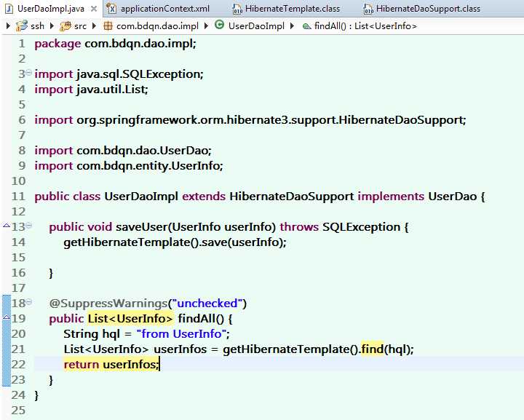Click the class file icon on HibernateDaoSupport.class tab
The image size is (524, 420).
pos(368,9)
